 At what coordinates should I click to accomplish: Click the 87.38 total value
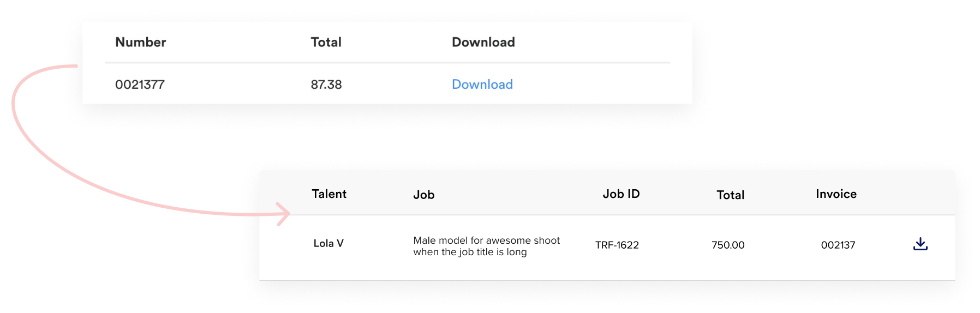click(x=326, y=85)
